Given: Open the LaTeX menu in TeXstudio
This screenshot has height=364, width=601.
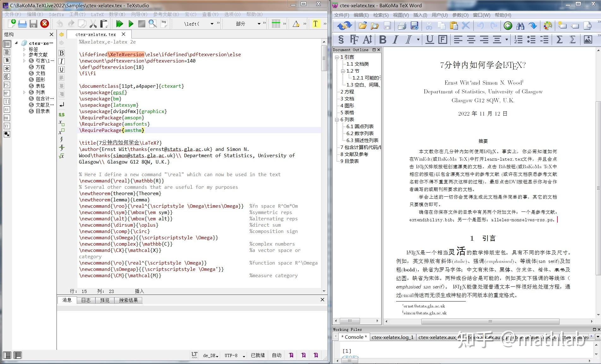Looking at the screenshot, I should pos(97,14).
